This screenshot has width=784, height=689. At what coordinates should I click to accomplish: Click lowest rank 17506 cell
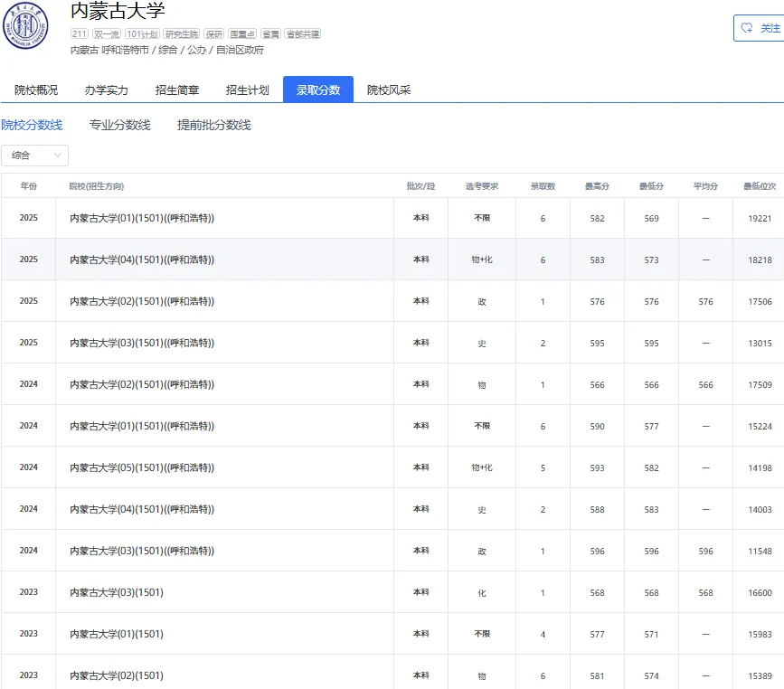(x=760, y=301)
